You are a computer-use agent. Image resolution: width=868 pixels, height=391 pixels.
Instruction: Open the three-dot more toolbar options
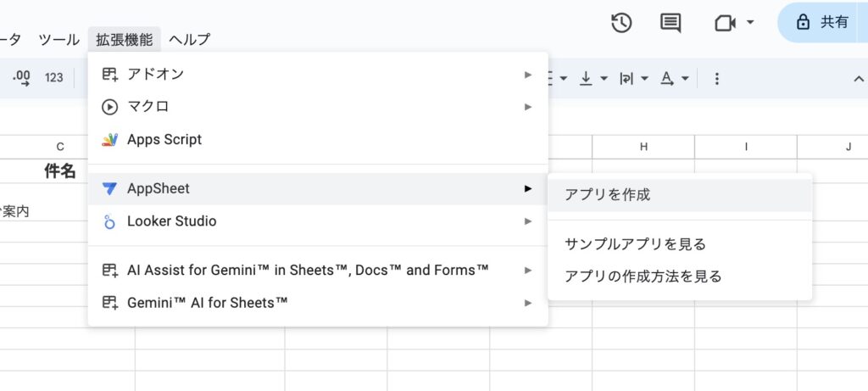pos(717,79)
